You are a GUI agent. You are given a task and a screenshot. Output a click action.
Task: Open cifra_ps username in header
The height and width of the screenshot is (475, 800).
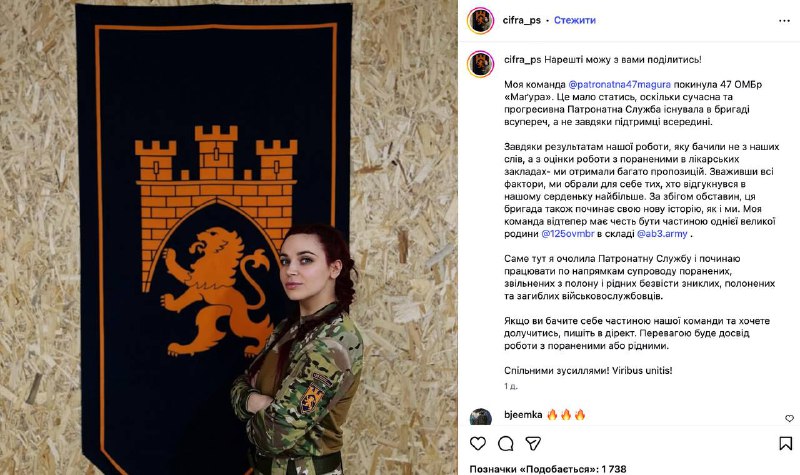pyautogui.click(x=521, y=20)
